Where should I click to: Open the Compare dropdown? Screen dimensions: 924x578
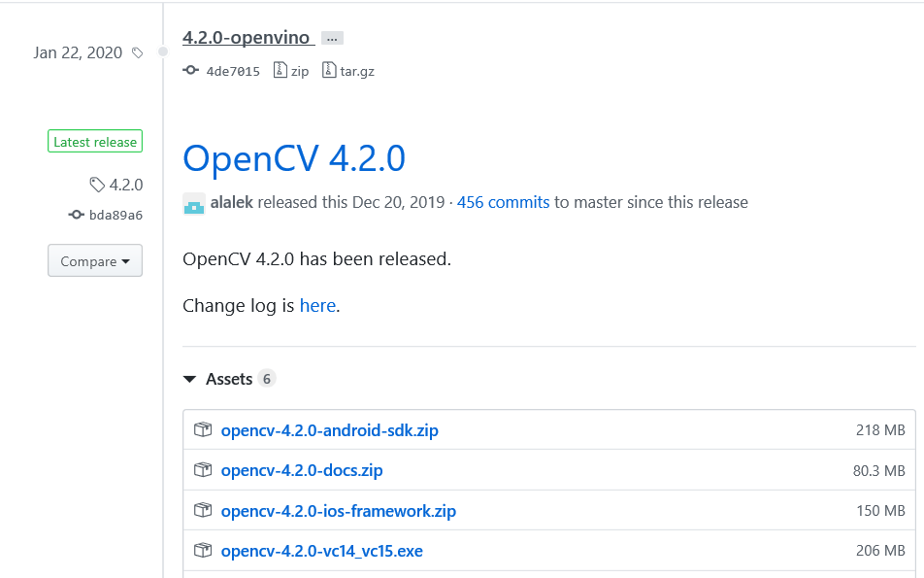click(95, 261)
